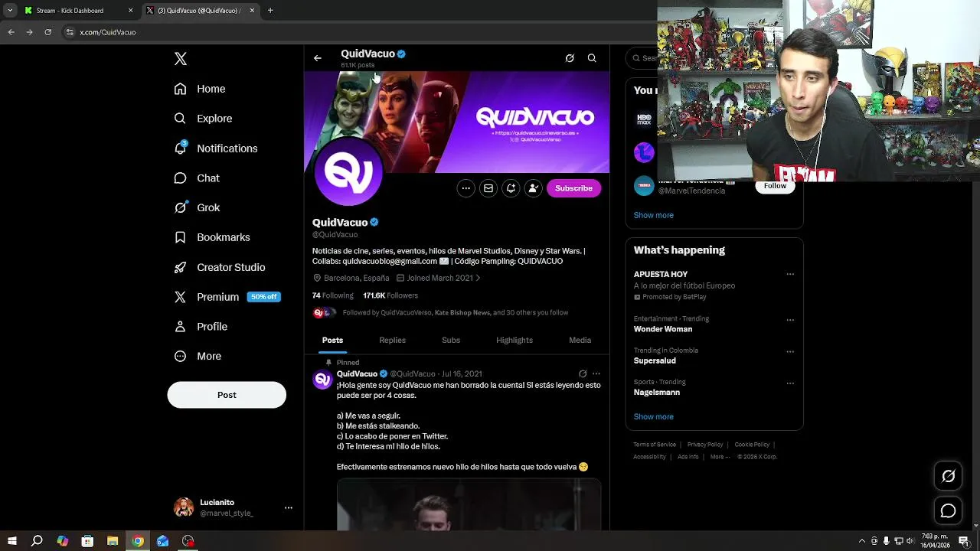Open Explore in X sidebar
Screen dimensions: 980x551
click(203, 119)
